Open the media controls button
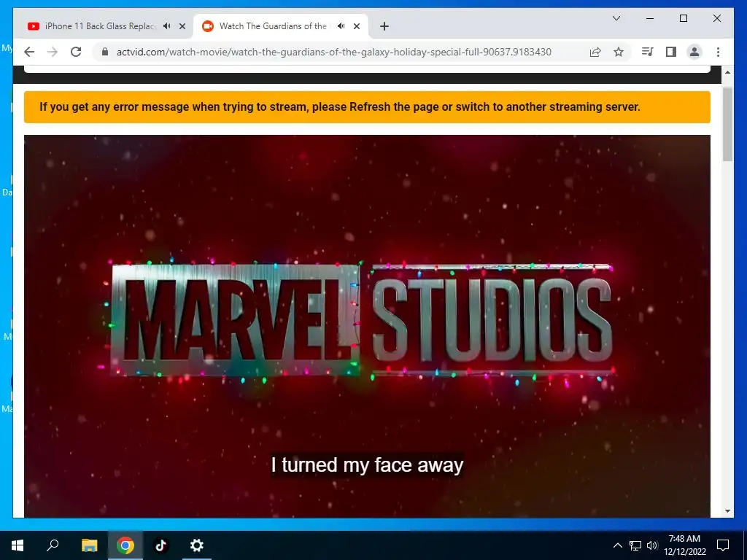The width and height of the screenshot is (747, 560). click(x=648, y=52)
